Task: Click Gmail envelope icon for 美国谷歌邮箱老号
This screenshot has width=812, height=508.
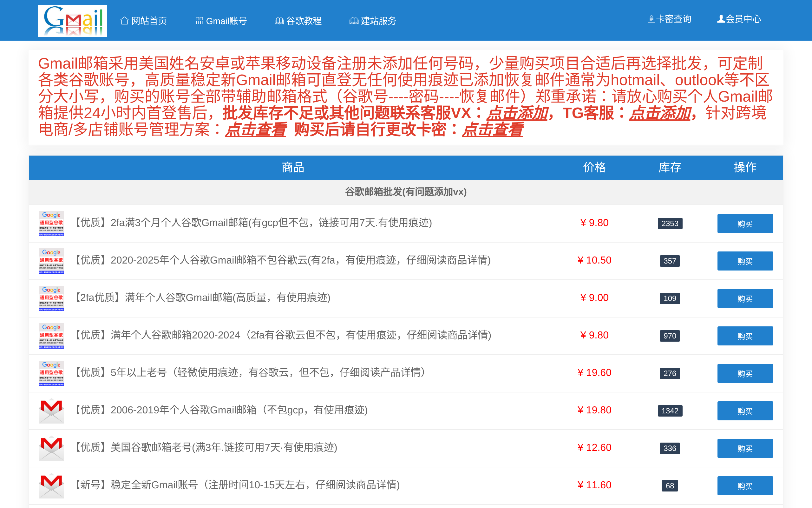Action: coord(51,448)
